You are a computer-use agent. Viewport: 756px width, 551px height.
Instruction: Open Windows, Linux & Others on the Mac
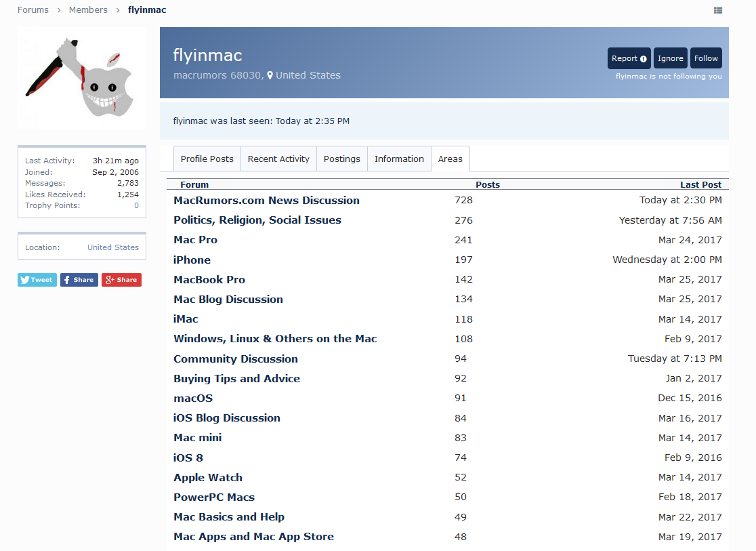click(x=275, y=339)
